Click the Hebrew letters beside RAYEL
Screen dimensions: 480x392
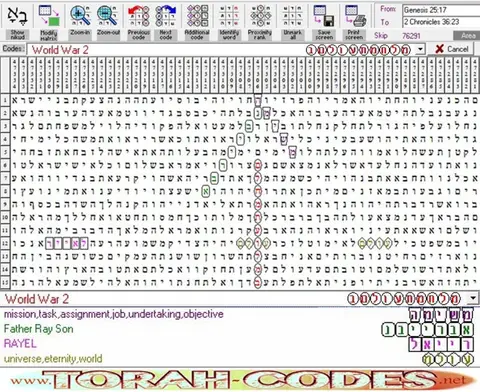441,345
